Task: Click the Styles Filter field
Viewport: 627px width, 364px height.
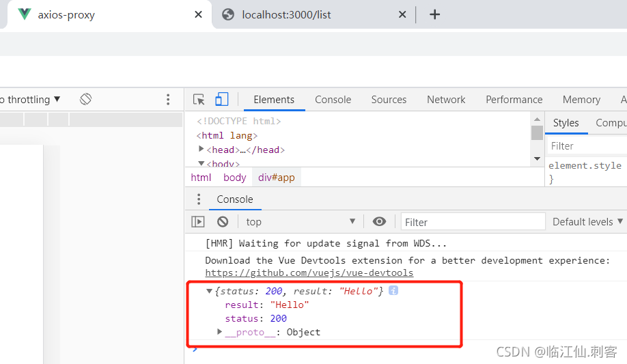Action: [587, 146]
